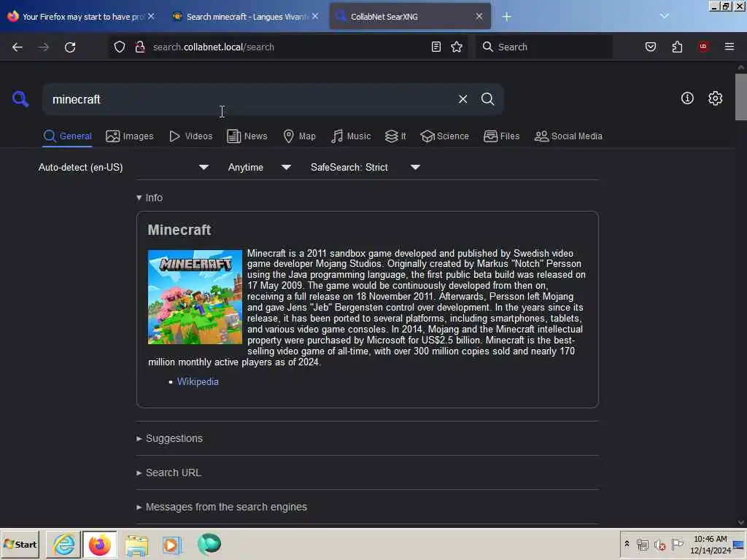Image resolution: width=747 pixels, height=560 pixels.
Task: Click the network tray icon
Action: (x=642, y=544)
